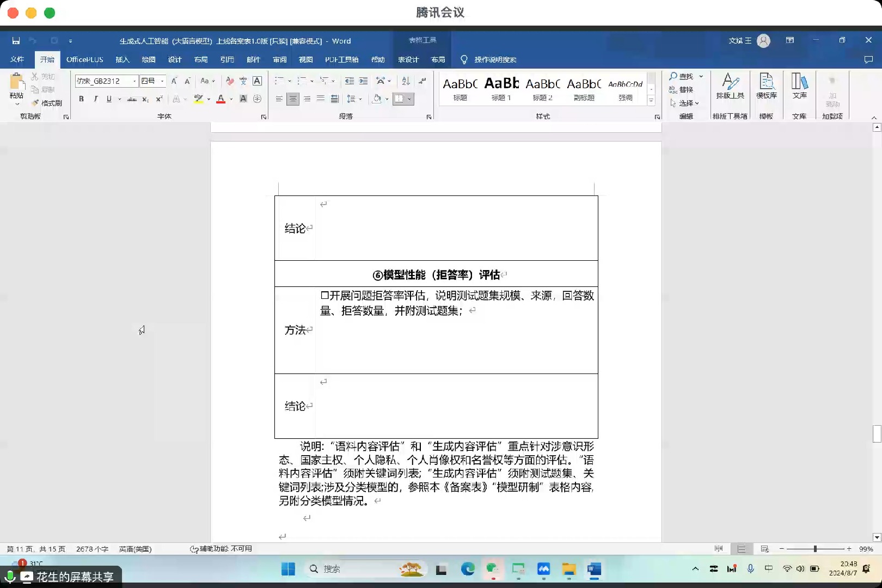
Task: Apply superscript formatting
Action: 159,99
